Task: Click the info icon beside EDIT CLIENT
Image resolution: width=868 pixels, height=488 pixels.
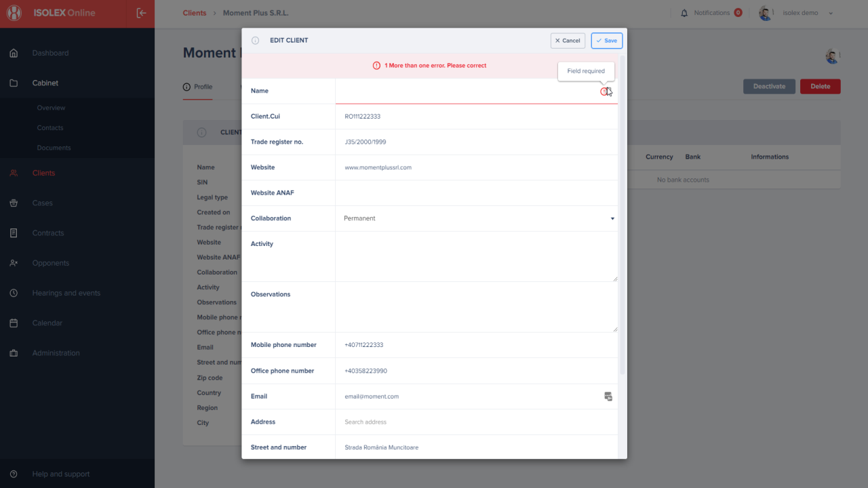Action: click(x=256, y=41)
